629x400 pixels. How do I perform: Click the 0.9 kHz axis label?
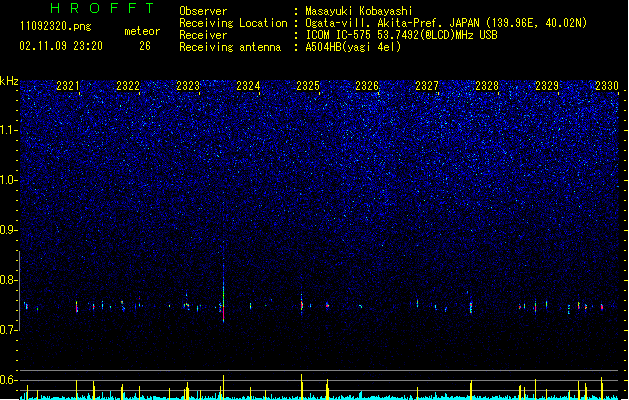(x=9, y=230)
